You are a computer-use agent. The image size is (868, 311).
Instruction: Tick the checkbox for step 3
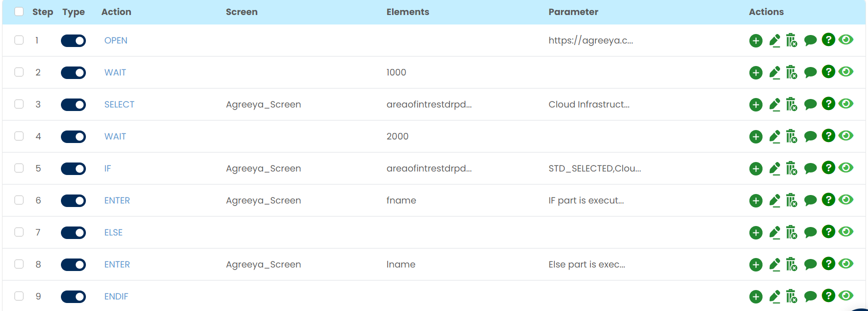pyautogui.click(x=19, y=104)
